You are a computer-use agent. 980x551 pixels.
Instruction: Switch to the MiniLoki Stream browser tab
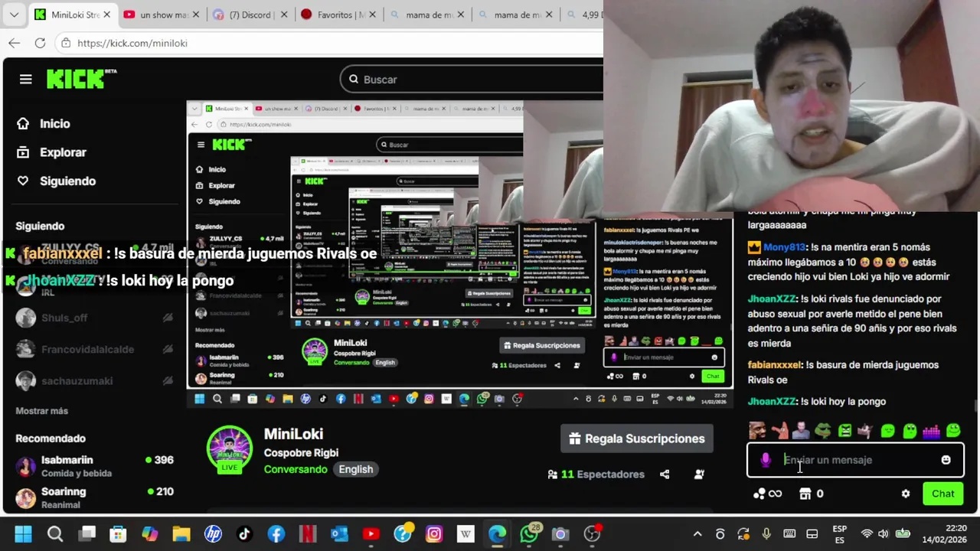point(75,15)
